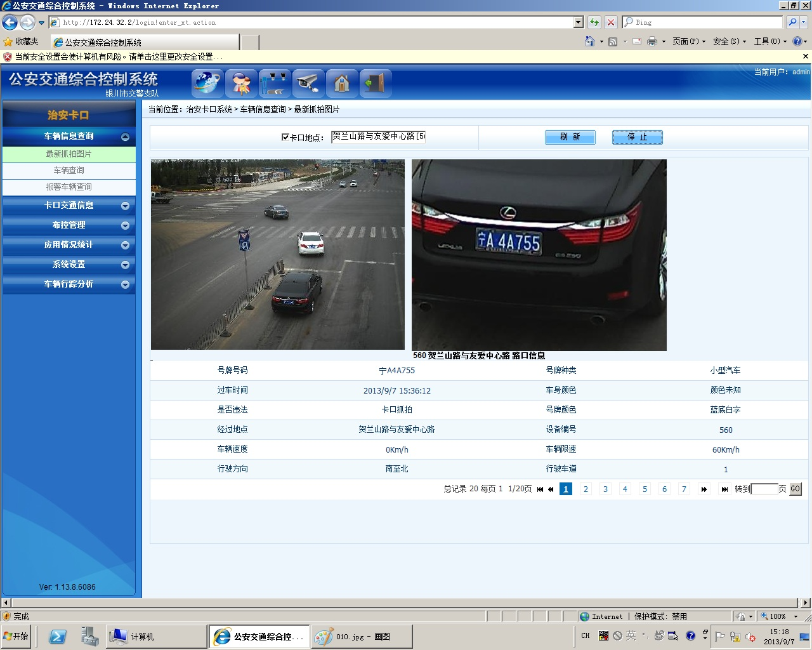The image size is (812, 650).
Task: Expand the 布控管理 section
Action: [125, 225]
